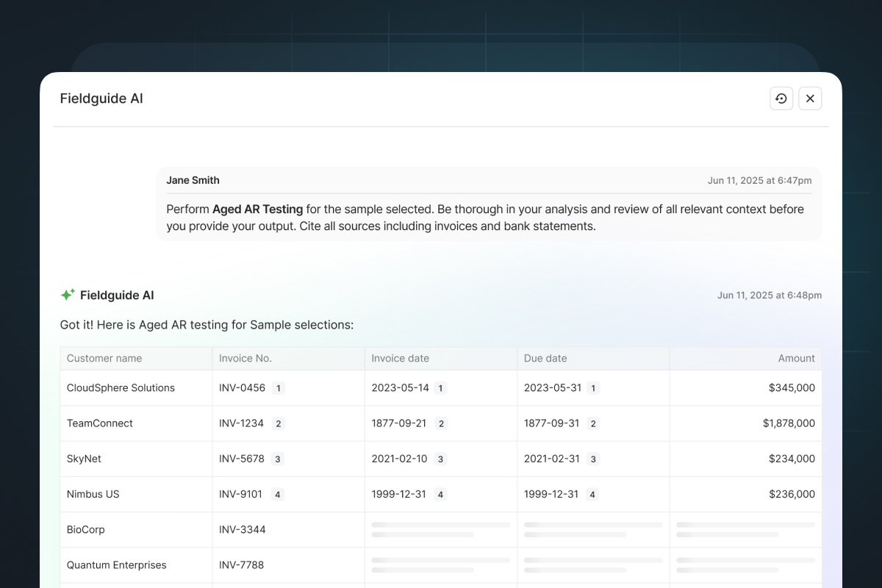This screenshot has width=882, height=588.
Task: Select the CloudSphere Solutions customer cell
Action: click(136, 388)
